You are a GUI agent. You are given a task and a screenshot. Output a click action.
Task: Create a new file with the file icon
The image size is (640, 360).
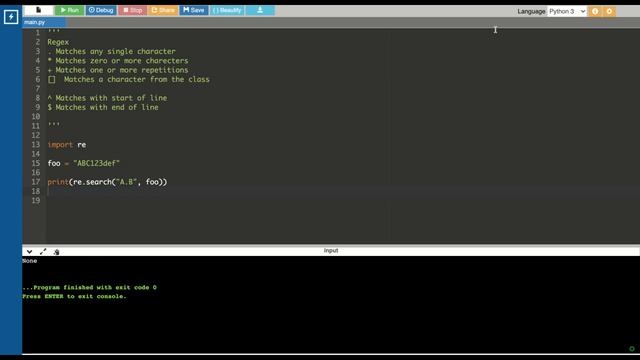(x=38, y=10)
